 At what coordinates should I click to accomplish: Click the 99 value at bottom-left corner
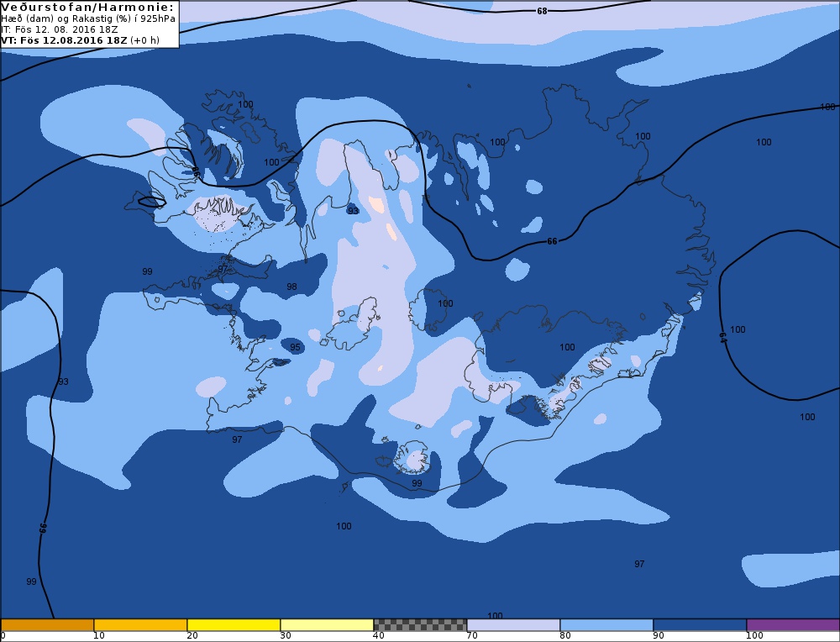tap(31, 581)
